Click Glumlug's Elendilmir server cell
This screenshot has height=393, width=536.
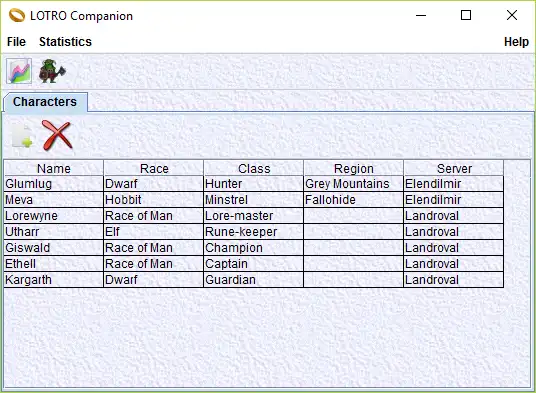(x=454, y=184)
